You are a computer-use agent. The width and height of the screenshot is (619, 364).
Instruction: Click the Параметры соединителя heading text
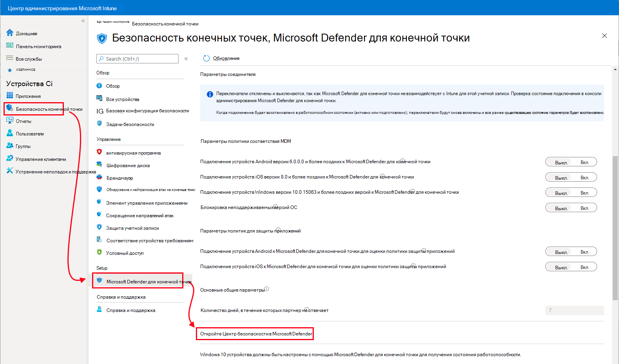tap(228, 74)
